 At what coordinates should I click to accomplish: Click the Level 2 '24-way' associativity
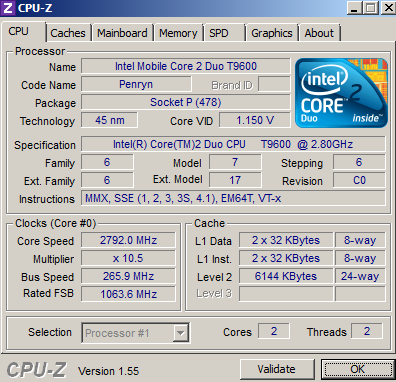[360, 276]
